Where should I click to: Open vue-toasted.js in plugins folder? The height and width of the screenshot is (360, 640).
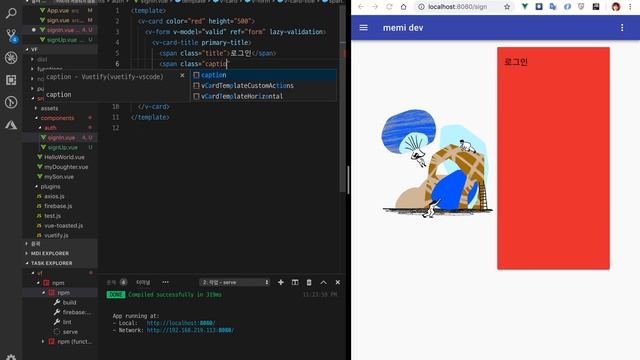pos(63,226)
